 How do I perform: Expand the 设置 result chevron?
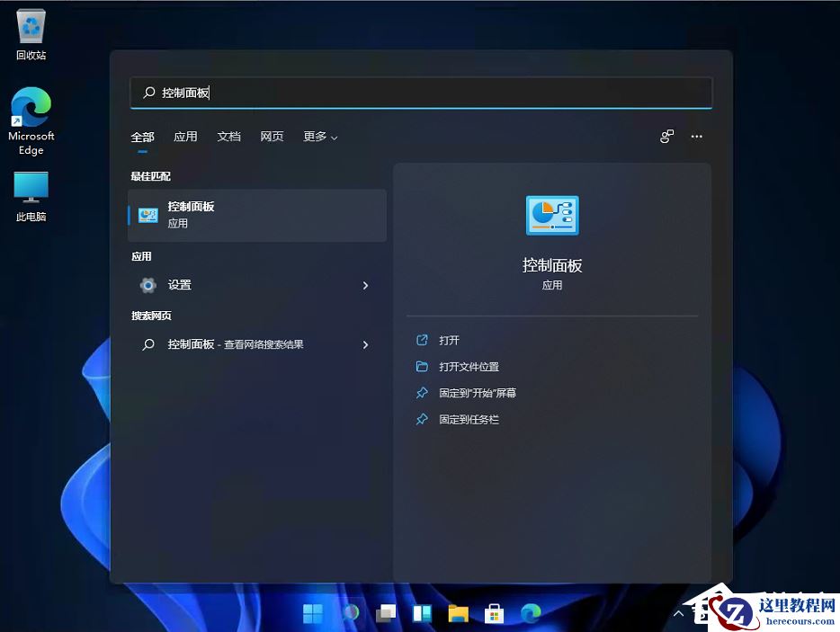(365, 285)
